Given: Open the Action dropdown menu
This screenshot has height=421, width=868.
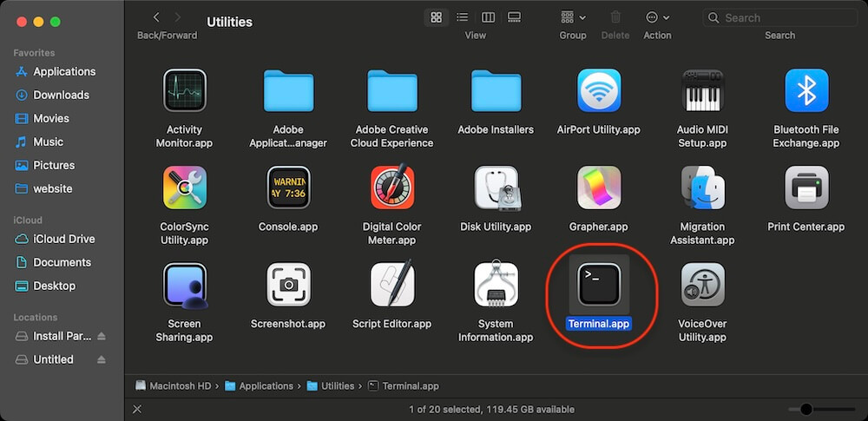Looking at the screenshot, I should 657,17.
